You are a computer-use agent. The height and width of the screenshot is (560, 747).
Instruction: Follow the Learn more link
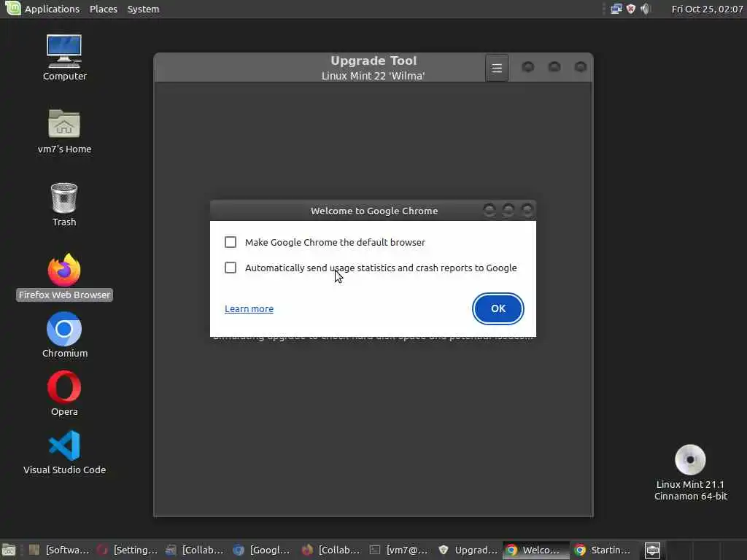pos(249,308)
